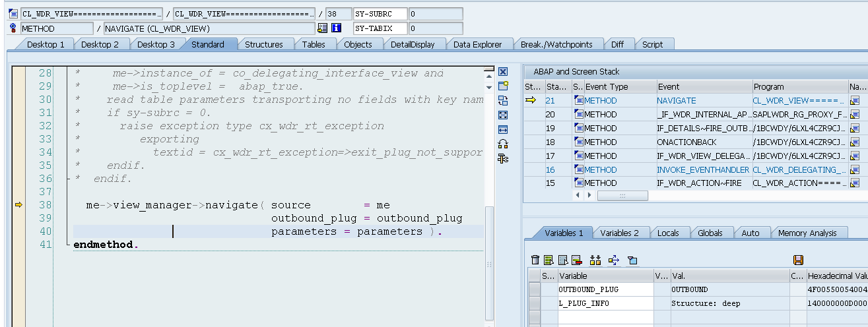Click the stack panel scroll right arrow
The width and height of the screenshot is (868, 327).
[589, 196]
